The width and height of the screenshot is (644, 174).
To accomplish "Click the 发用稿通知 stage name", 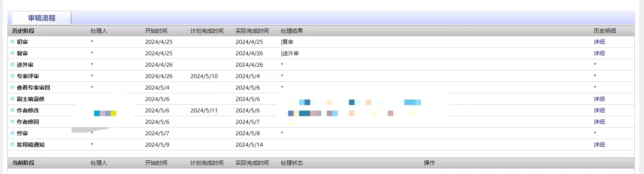I will point(31,145).
